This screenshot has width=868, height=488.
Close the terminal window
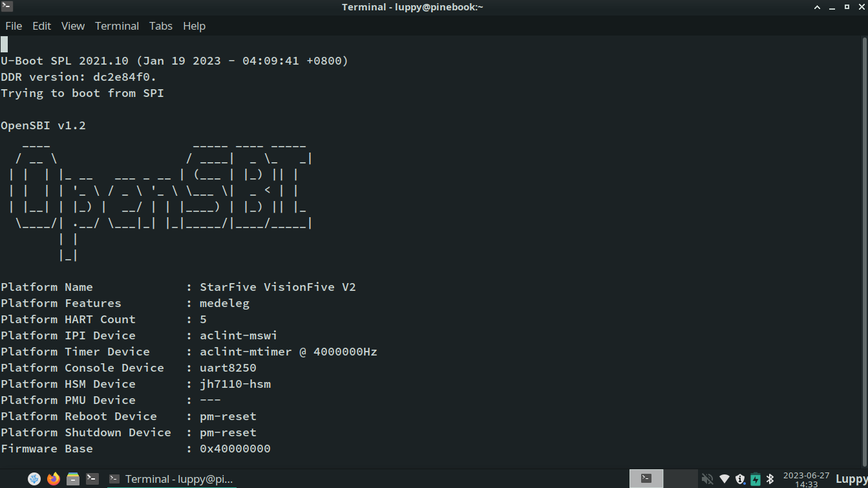(862, 7)
